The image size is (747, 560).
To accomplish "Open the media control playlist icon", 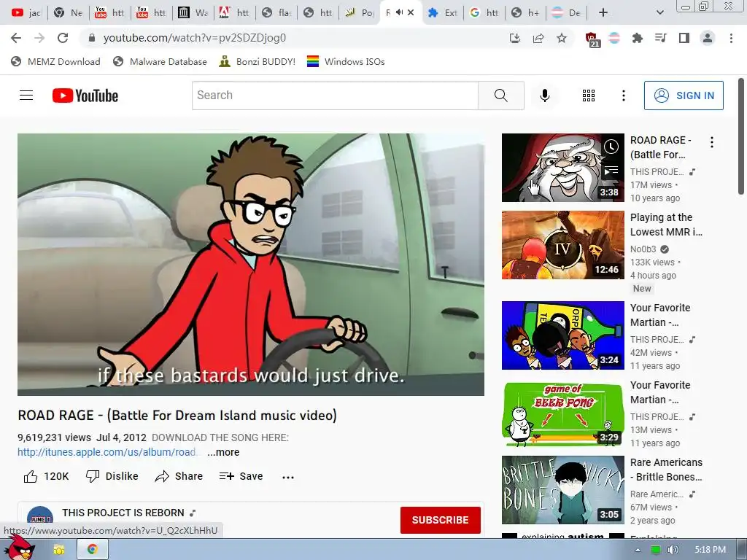I will click(x=661, y=38).
